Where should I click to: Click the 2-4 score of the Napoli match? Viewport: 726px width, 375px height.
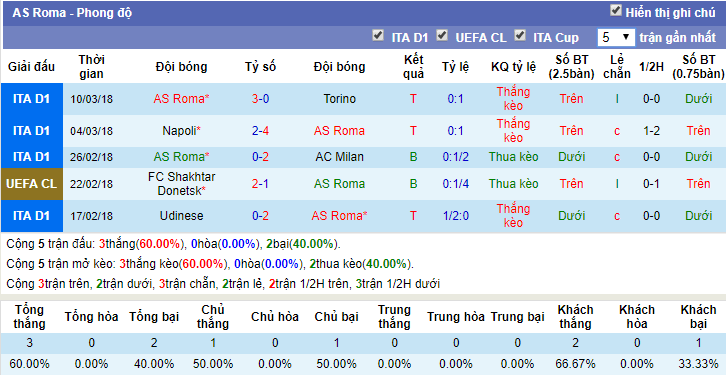(x=260, y=131)
